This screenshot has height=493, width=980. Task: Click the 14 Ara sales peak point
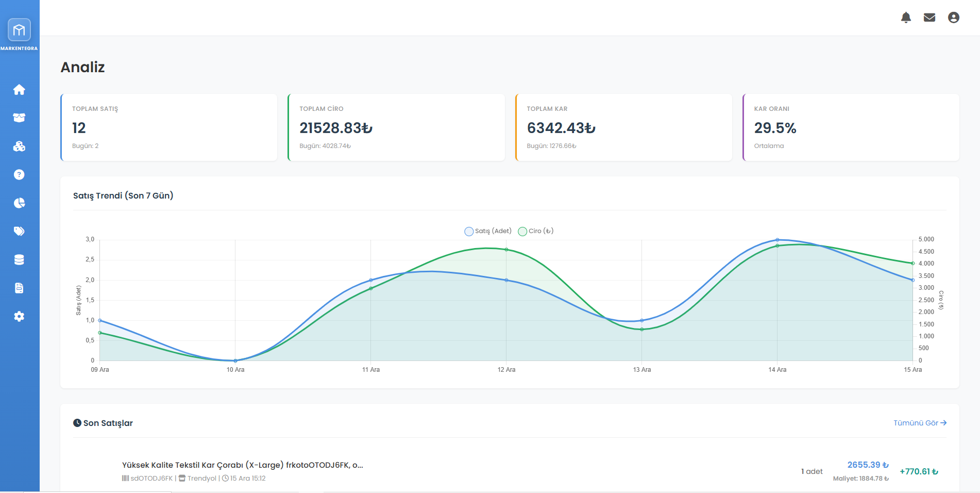click(x=778, y=240)
